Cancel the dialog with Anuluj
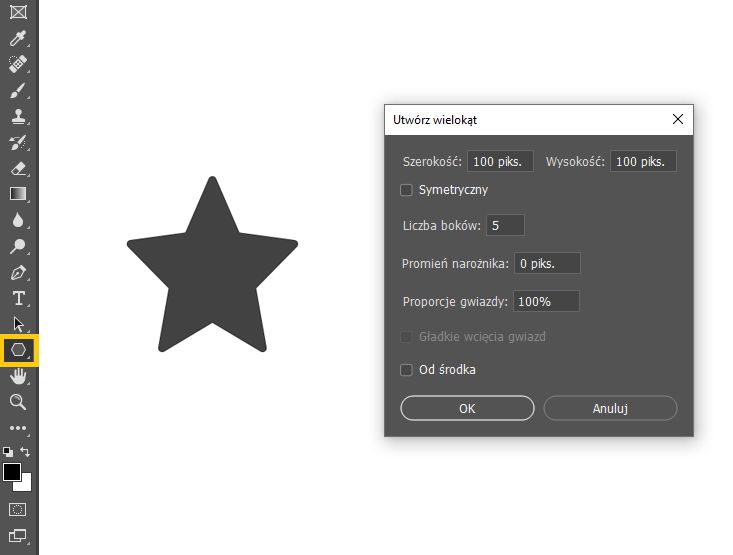This screenshot has height=555, width=733. (x=610, y=408)
